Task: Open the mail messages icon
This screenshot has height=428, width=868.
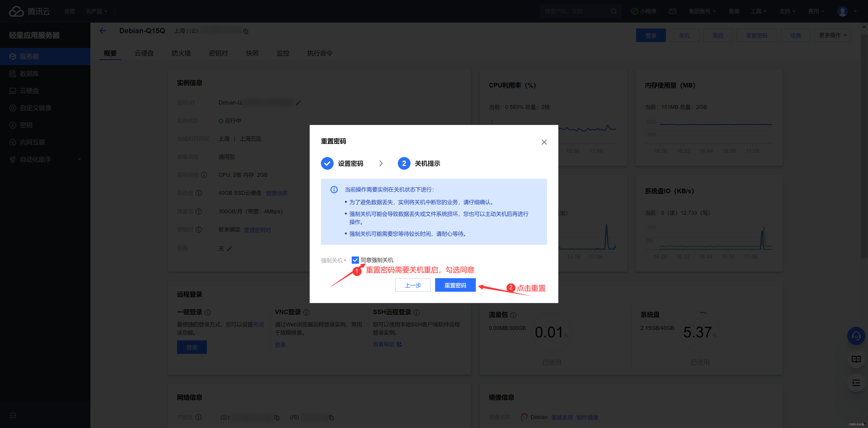Action: (672, 12)
